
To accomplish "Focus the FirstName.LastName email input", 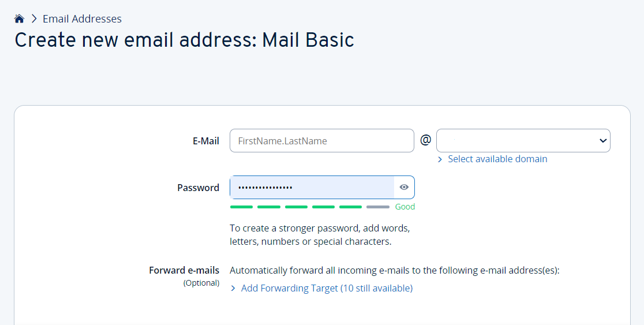I will [x=321, y=140].
